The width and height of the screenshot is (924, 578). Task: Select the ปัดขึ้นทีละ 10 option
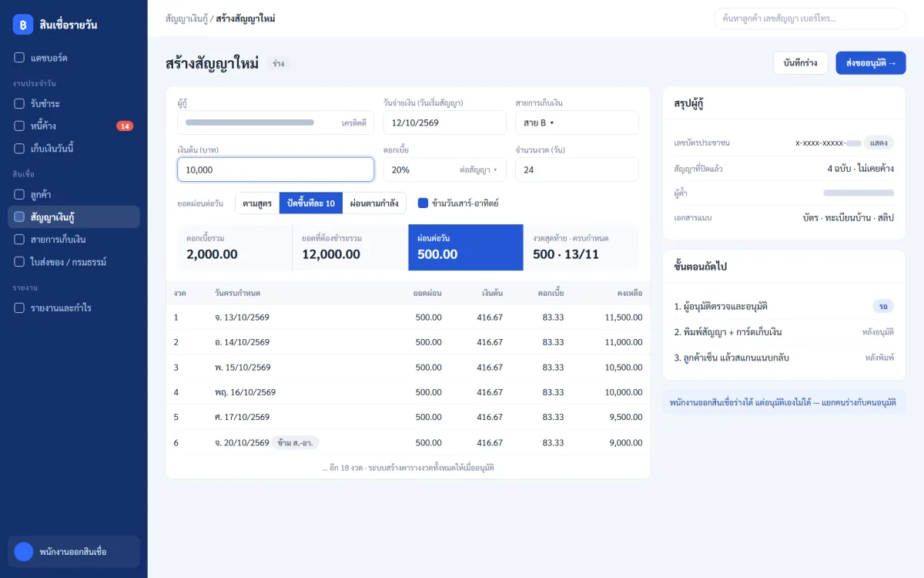point(311,203)
